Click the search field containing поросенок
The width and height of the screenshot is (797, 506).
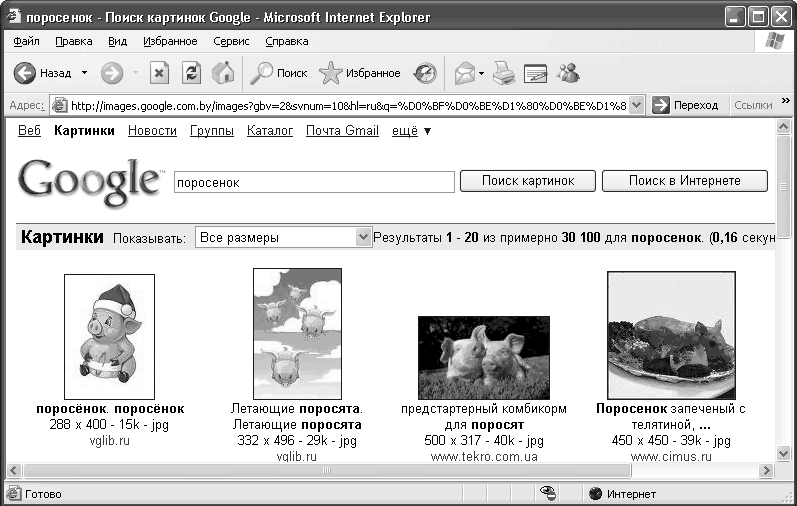click(x=314, y=182)
